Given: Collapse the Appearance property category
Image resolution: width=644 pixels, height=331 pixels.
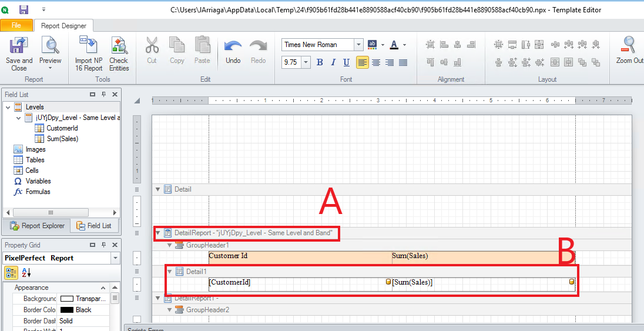Looking at the screenshot, I should click(x=103, y=287).
